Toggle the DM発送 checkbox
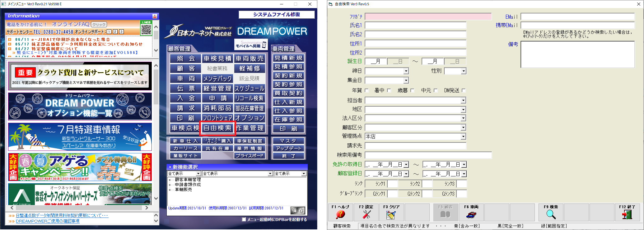Screen dimensions: 644x230 (x=464, y=90)
